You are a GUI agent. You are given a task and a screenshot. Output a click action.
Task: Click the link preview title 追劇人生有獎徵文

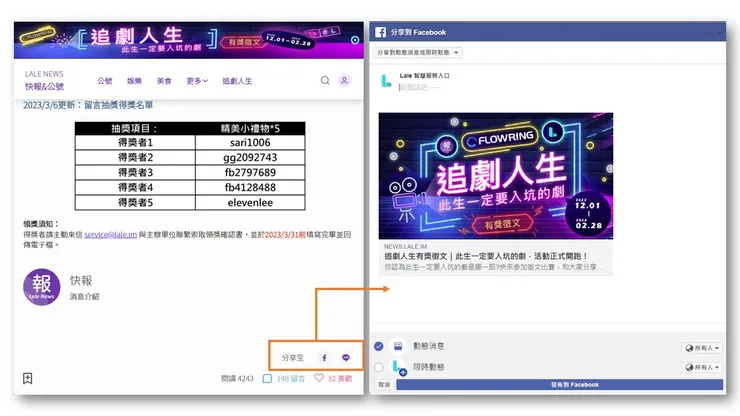(486, 256)
